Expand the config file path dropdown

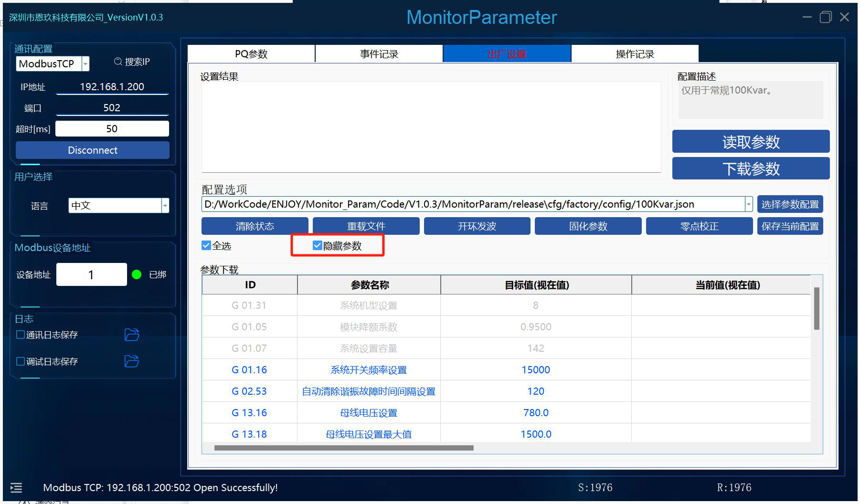click(x=749, y=204)
